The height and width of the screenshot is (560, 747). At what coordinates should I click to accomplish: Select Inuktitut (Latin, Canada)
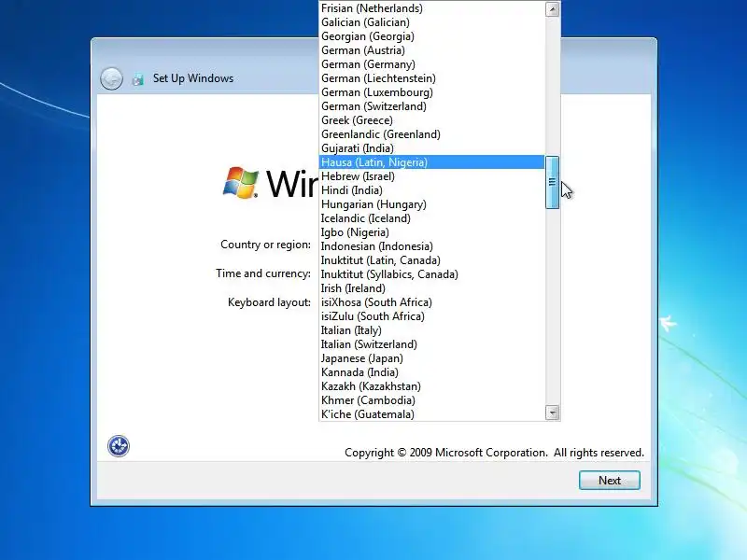tap(431, 260)
